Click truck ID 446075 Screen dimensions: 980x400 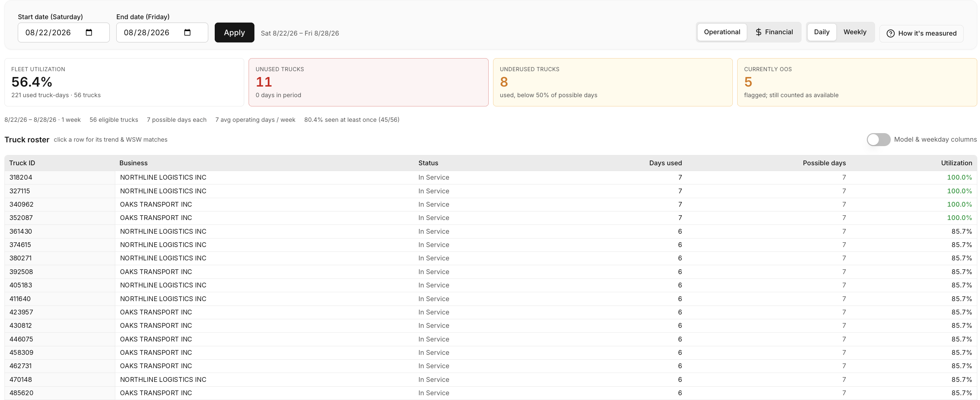(21, 339)
